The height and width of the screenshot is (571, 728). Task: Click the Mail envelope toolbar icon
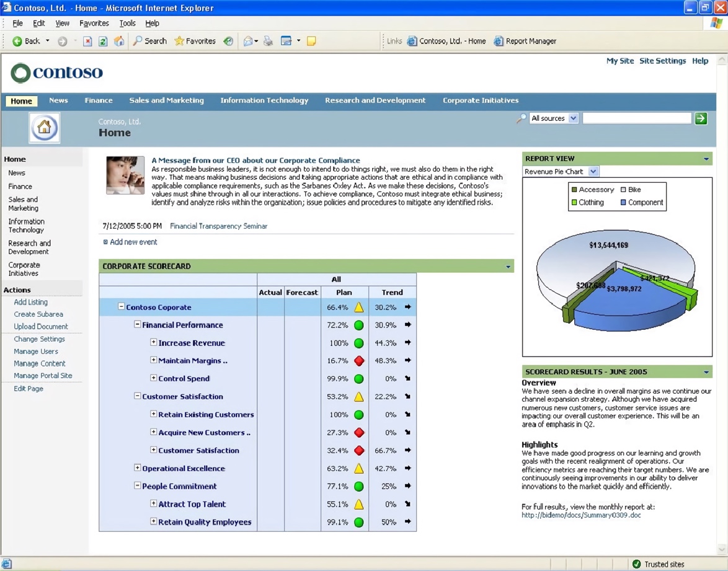(x=249, y=42)
